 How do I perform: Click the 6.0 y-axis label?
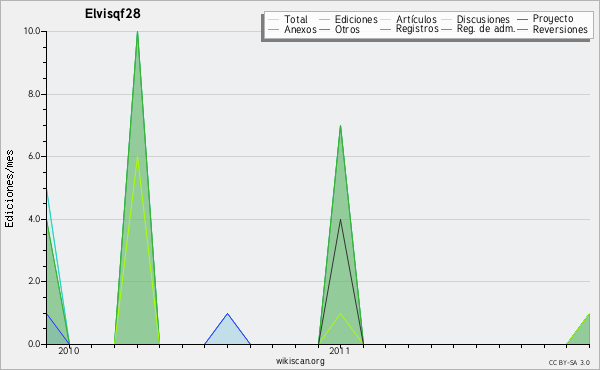tap(34, 156)
